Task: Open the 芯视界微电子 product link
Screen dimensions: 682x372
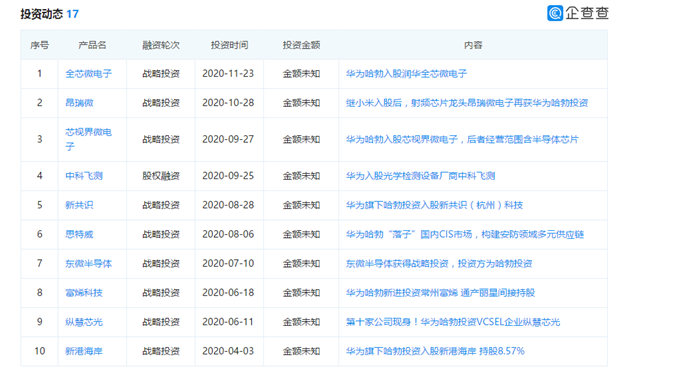Action: click(88, 139)
